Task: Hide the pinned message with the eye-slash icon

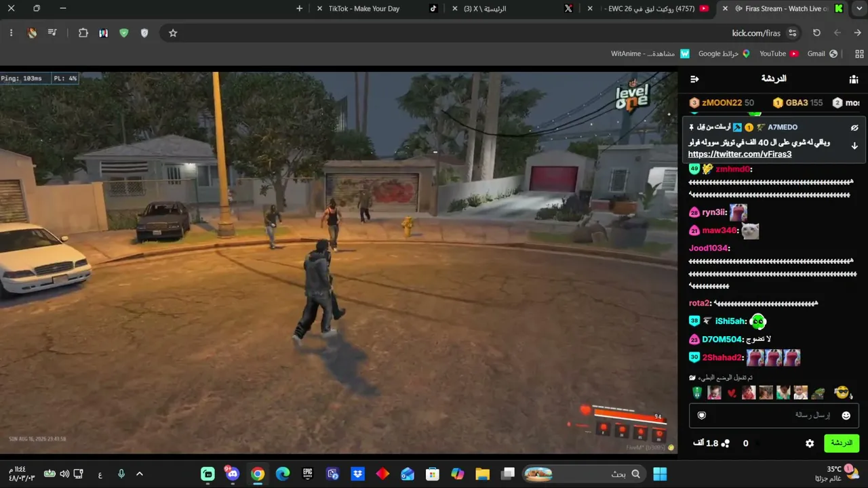Action: click(854, 127)
